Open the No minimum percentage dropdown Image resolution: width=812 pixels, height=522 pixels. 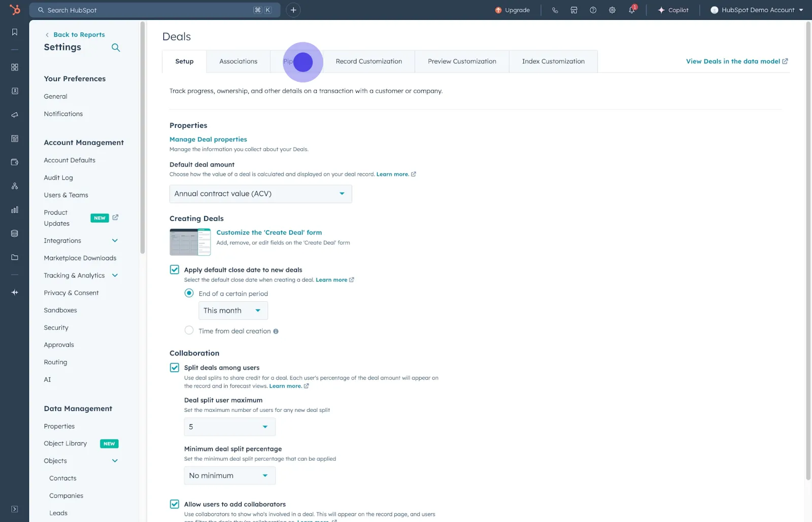229,475
